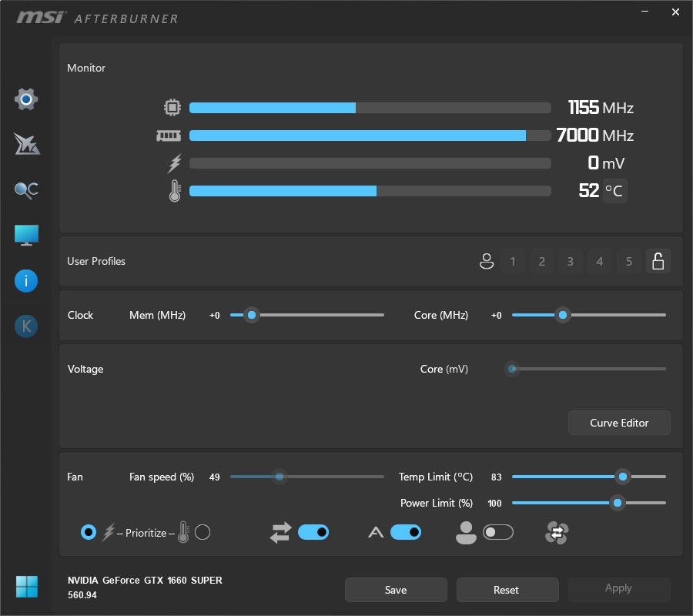Screen dimensions: 693x616
Task: Click the Mem clock offset +0 value
Action: (x=214, y=316)
